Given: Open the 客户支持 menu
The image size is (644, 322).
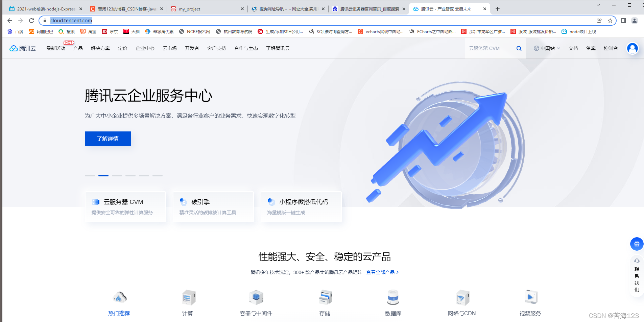Looking at the screenshot, I should click(x=217, y=48).
